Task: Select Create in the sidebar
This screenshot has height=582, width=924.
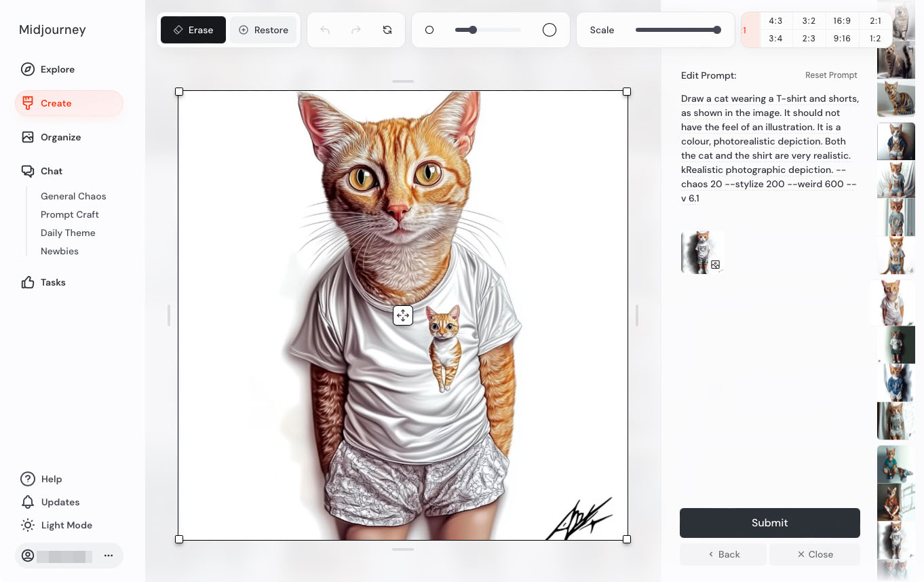Action: pos(69,103)
